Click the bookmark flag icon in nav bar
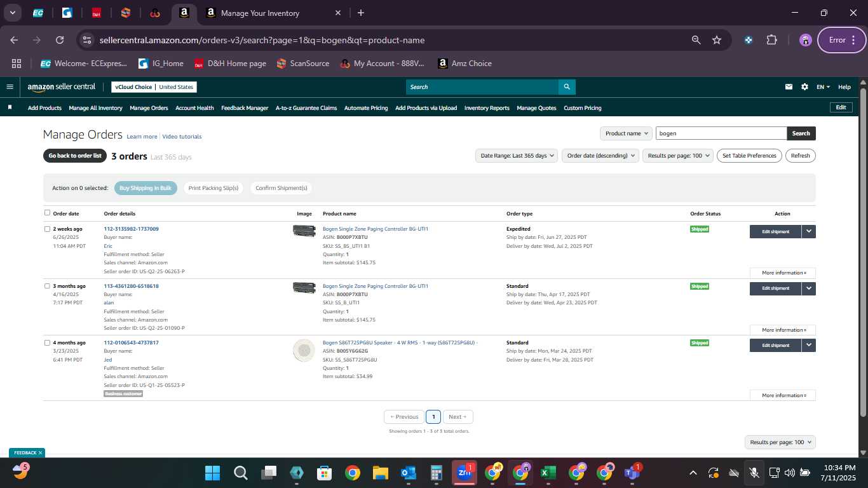Screen dimensions: 868x488 [10, 107]
